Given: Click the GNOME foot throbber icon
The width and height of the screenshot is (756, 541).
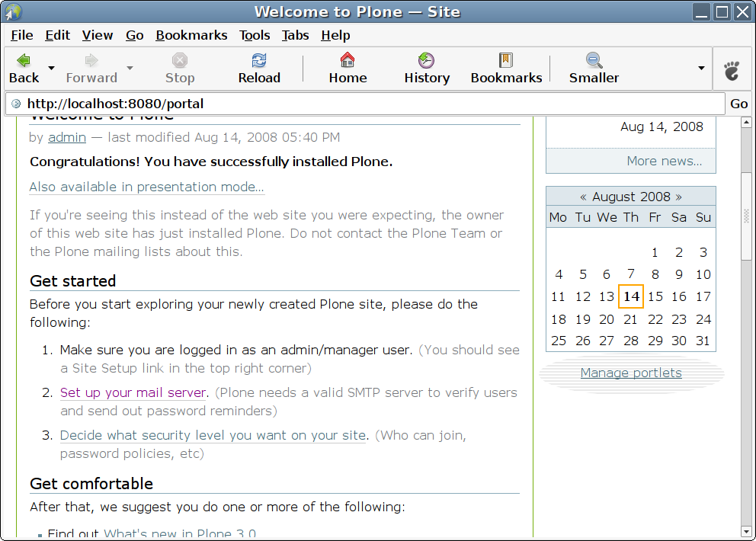Looking at the screenshot, I should tap(732, 70).
